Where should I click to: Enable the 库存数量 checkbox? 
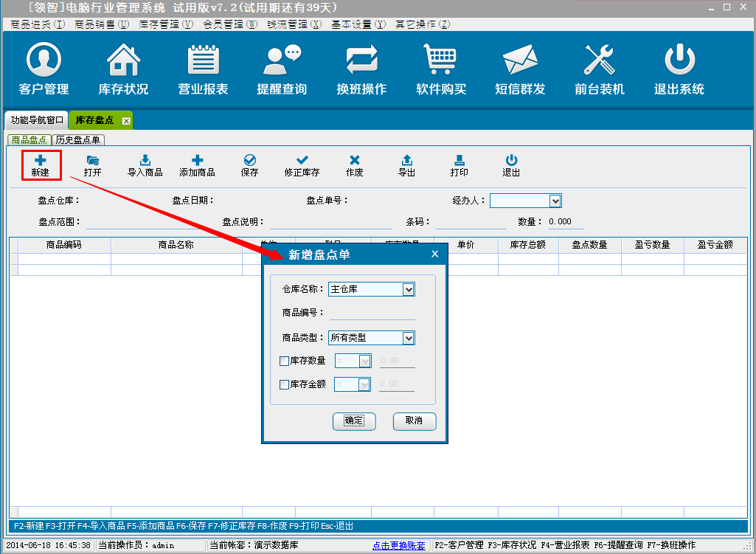pyautogui.click(x=285, y=361)
